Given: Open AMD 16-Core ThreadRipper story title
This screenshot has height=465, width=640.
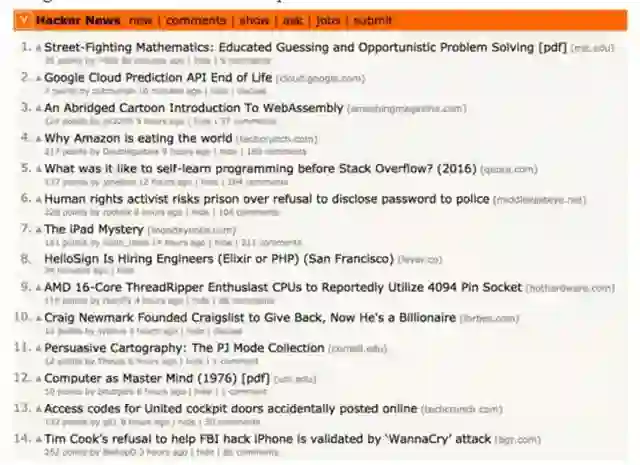Looking at the screenshot, I should [x=283, y=287].
